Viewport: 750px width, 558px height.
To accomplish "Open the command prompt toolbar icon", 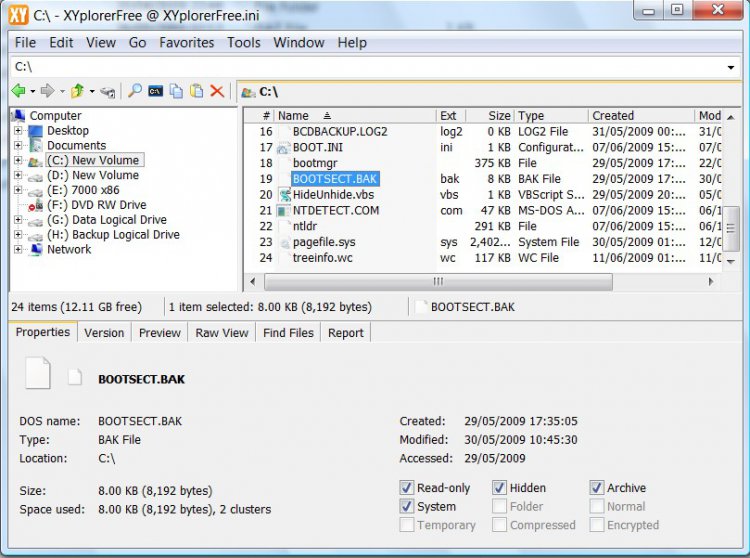I will (x=155, y=91).
